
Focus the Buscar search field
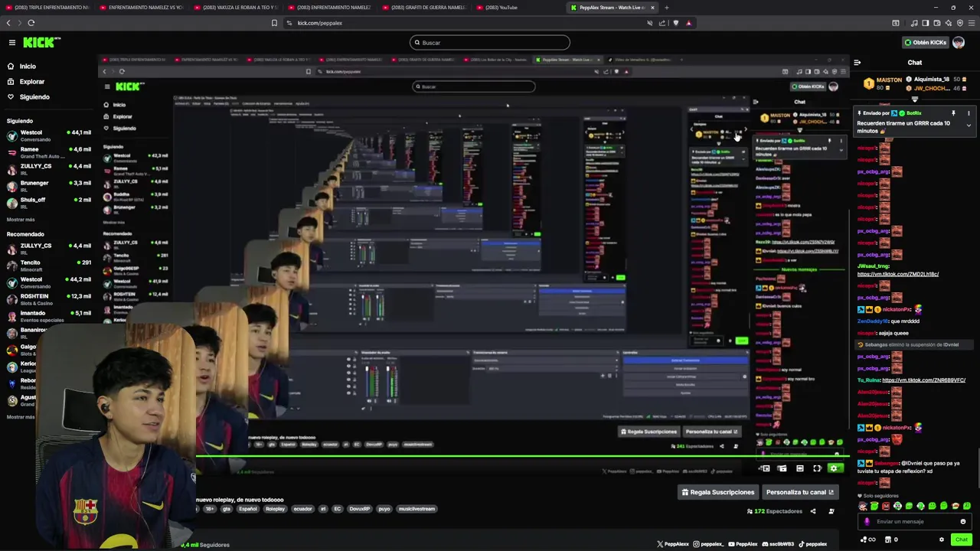click(490, 43)
